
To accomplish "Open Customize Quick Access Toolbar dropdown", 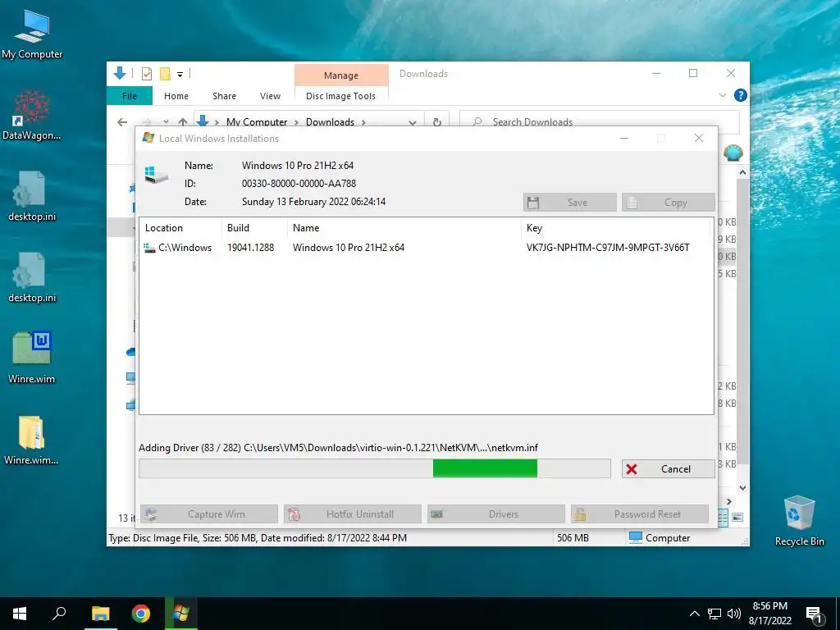I will pos(180,75).
